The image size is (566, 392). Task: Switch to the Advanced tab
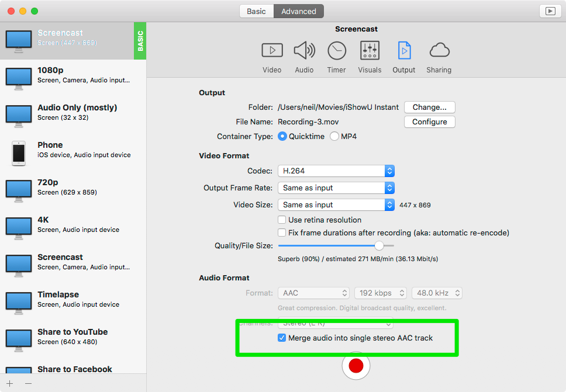[299, 11]
